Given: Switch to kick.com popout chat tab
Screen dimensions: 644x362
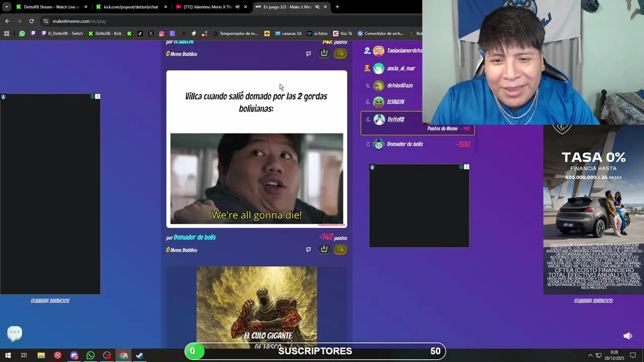Looking at the screenshot, I should coord(131,7).
